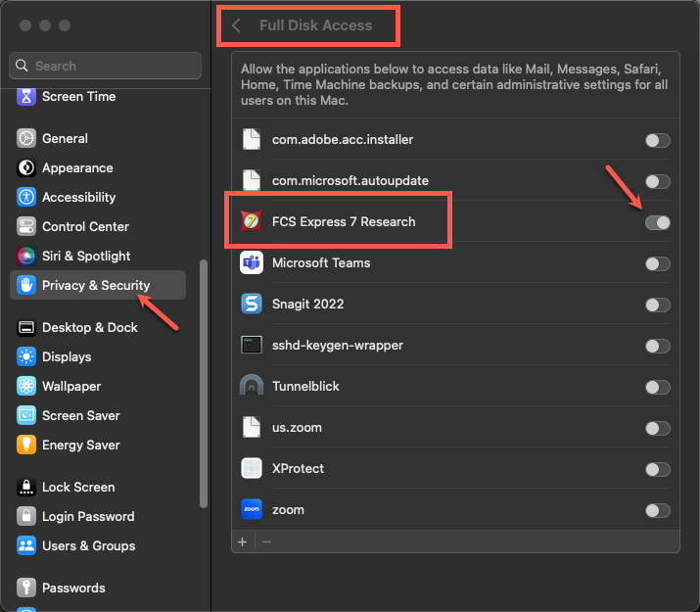Click the Passwords key icon
Screen dimensions: 700x612
point(26,588)
